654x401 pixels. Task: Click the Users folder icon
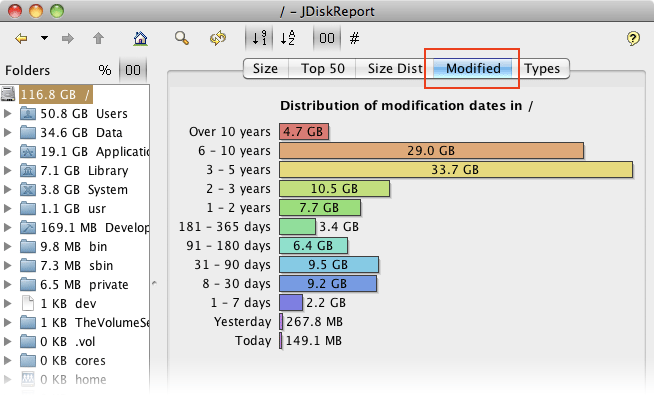point(28,113)
